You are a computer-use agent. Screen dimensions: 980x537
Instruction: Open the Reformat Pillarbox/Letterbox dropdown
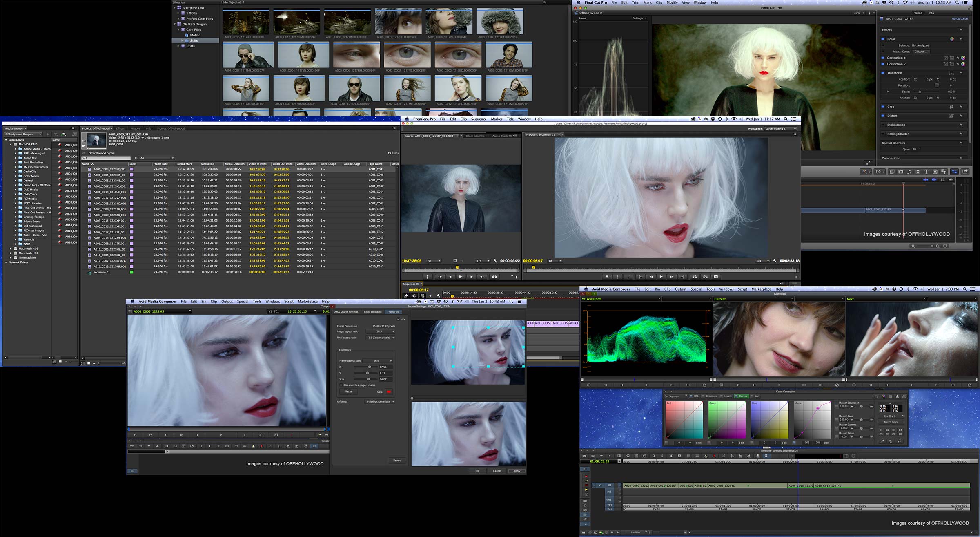tap(380, 401)
